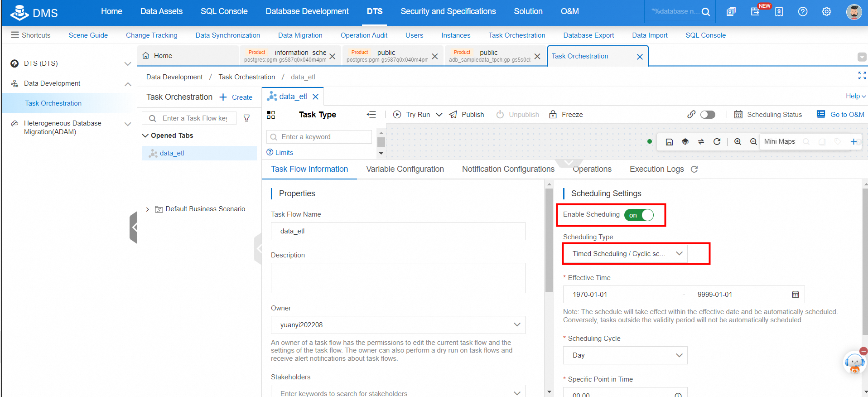Open the Scheduling Status calendar
The width and height of the screenshot is (868, 397).
tap(768, 115)
